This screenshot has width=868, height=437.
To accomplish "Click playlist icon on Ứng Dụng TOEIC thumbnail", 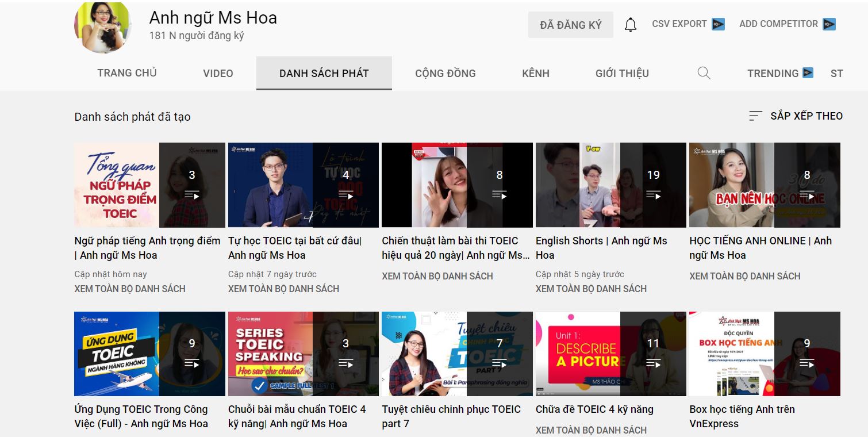I will tap(192, 363).
